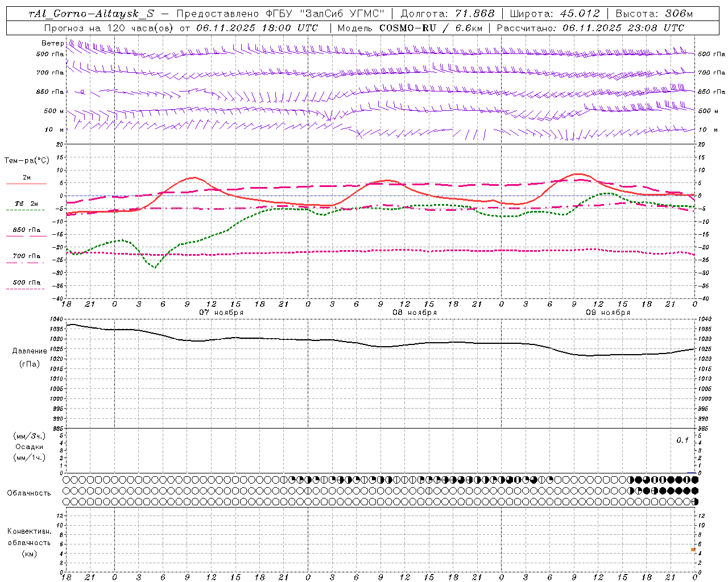Click the Осадки precipitation label

[29, 447]
